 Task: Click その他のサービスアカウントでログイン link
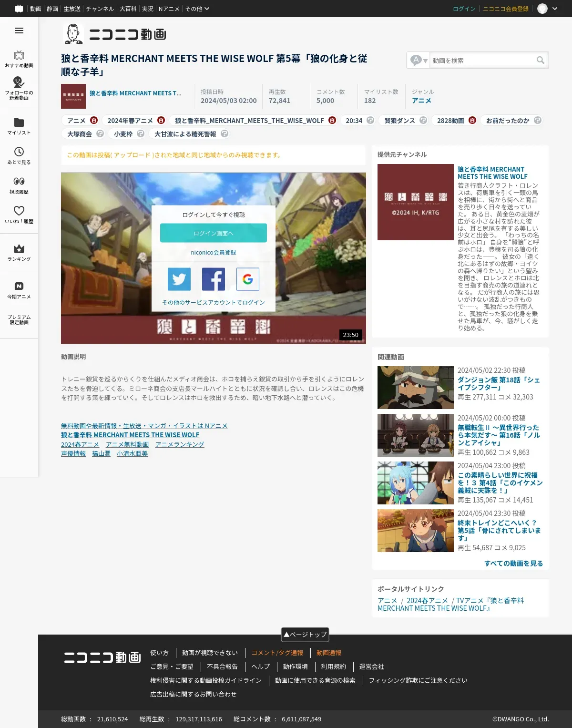(x=214, y=302)
